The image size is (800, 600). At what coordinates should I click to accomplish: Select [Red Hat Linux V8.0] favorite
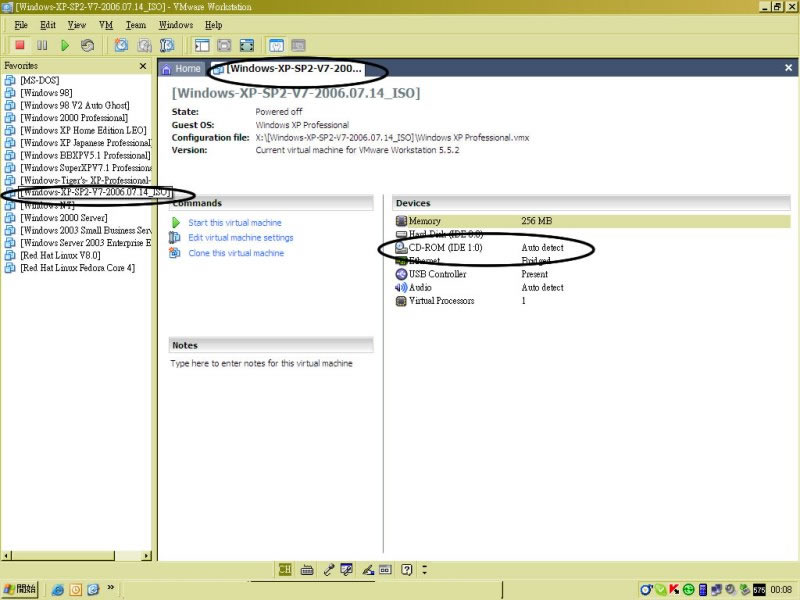[x=60, y=255]
